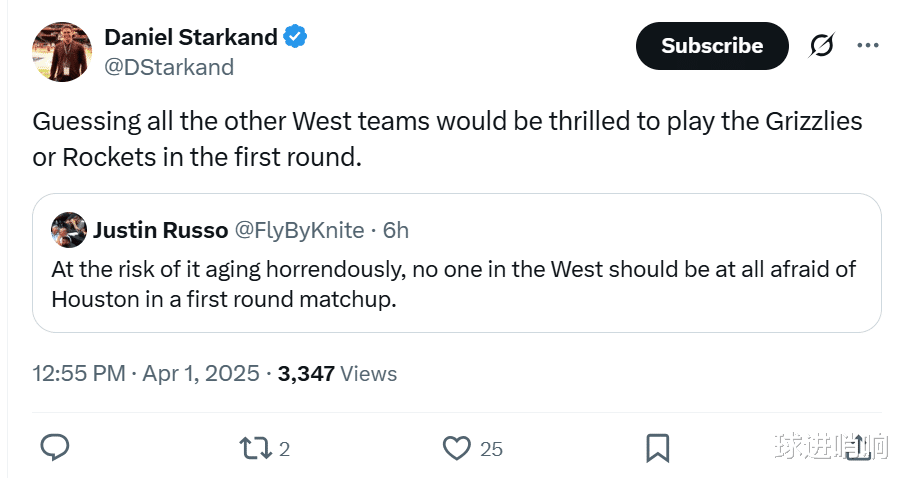
Task: Click the 25 likes count
Action: coord(491,449)
